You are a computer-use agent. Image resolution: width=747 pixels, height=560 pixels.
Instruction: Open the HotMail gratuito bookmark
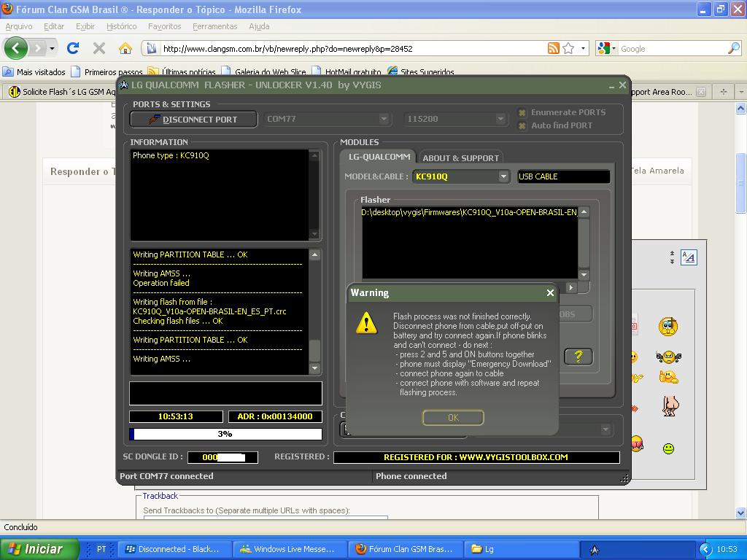(347, 72)
